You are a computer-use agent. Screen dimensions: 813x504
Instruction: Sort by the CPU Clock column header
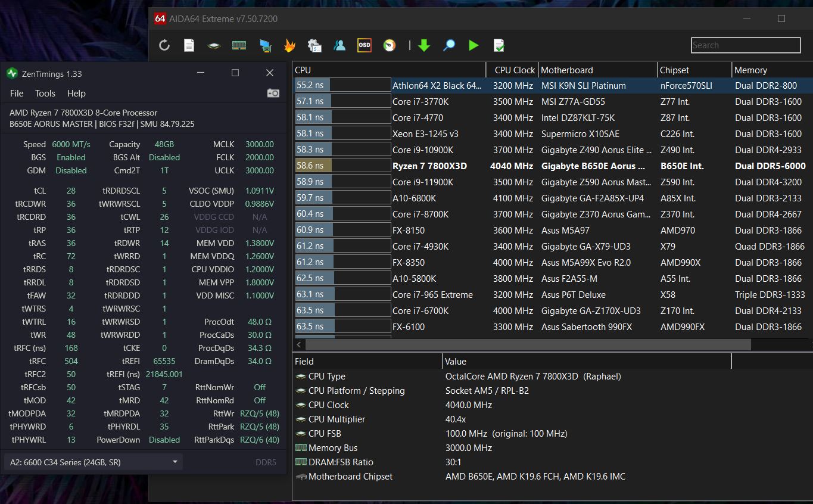click(513, 70)
